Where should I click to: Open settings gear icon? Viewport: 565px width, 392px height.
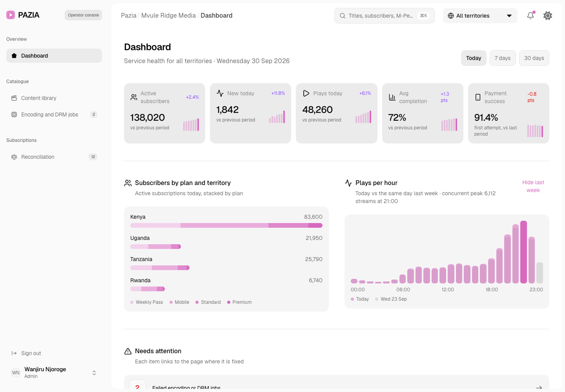coord(548,16)
